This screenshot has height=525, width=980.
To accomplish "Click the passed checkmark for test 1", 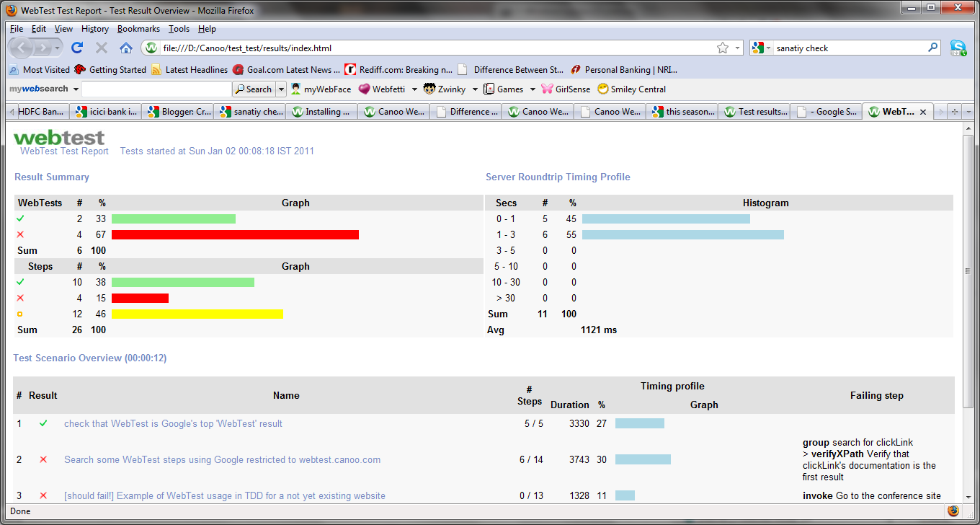I will (43, 423).
